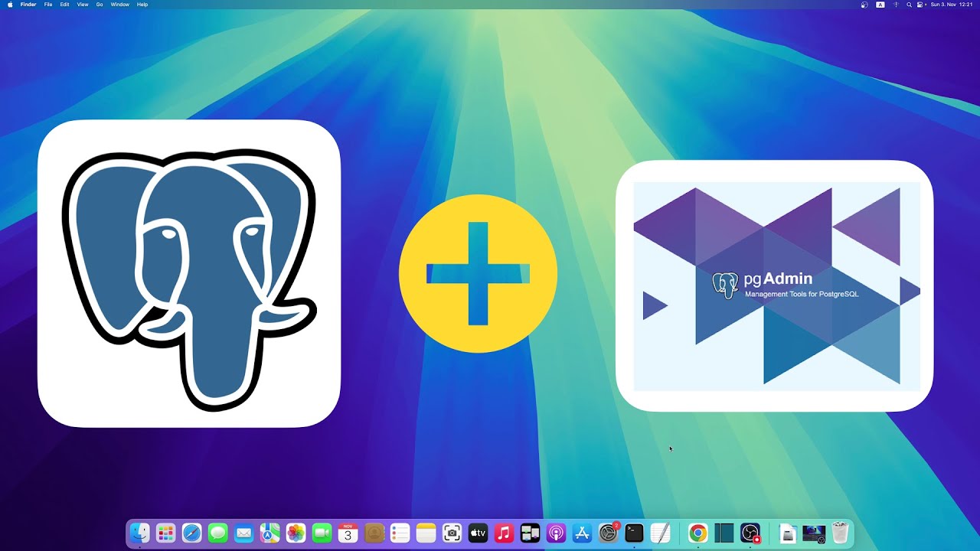The height and width of the screenshot is (551, 980).
Task: Open iPhone Mirroring app in Dock
Action: [530, 533]
